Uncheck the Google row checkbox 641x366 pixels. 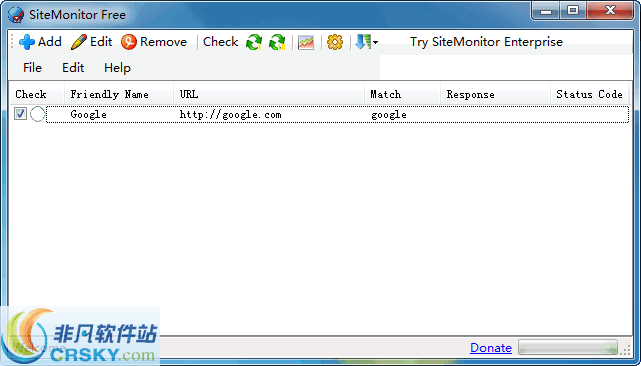(20, 114)
